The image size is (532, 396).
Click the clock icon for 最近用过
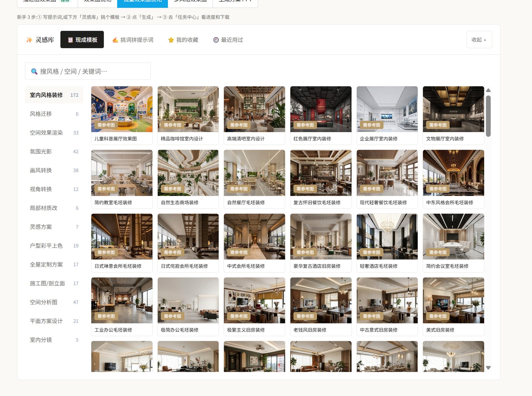pyautogui.click(x=216, y=40)
